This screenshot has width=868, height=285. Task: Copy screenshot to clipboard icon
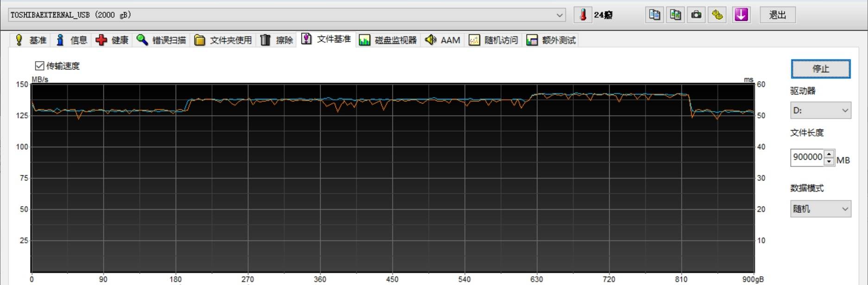tap(675, 15)
